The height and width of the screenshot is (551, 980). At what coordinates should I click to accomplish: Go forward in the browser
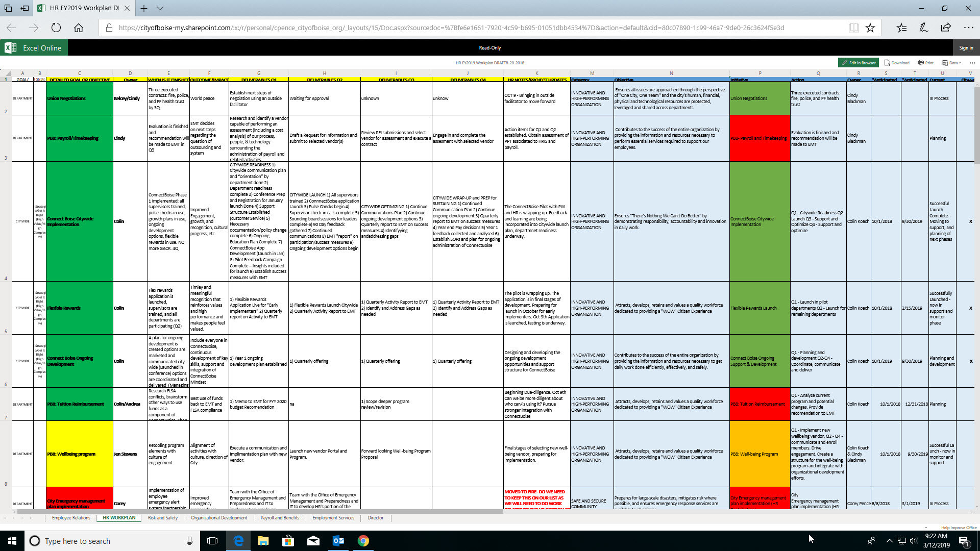[x=34, y=28]
